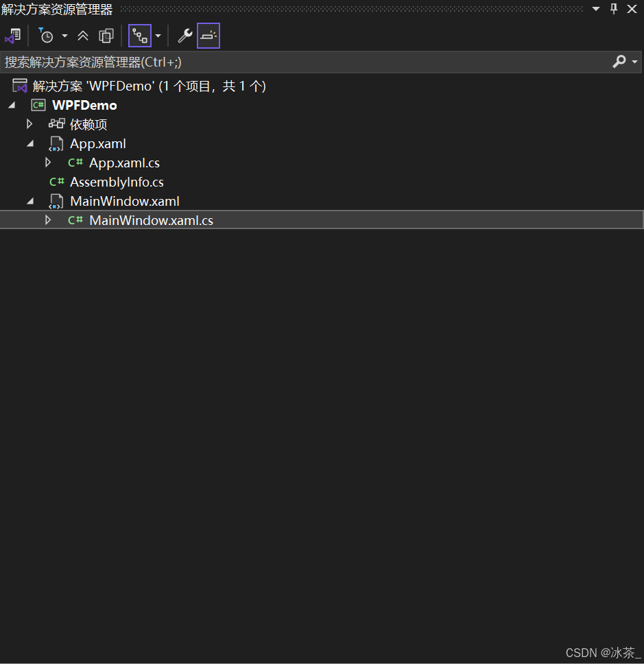The width and height of the screenshot is (644, 664).
Task: Collapse the WPFDemo project node
Action: pos(12,105)
